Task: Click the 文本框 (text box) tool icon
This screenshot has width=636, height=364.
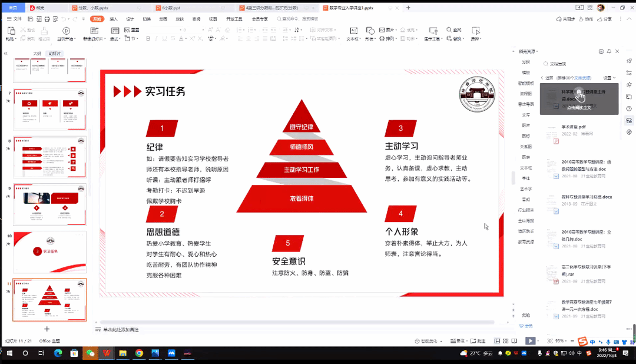Action: 352,30
